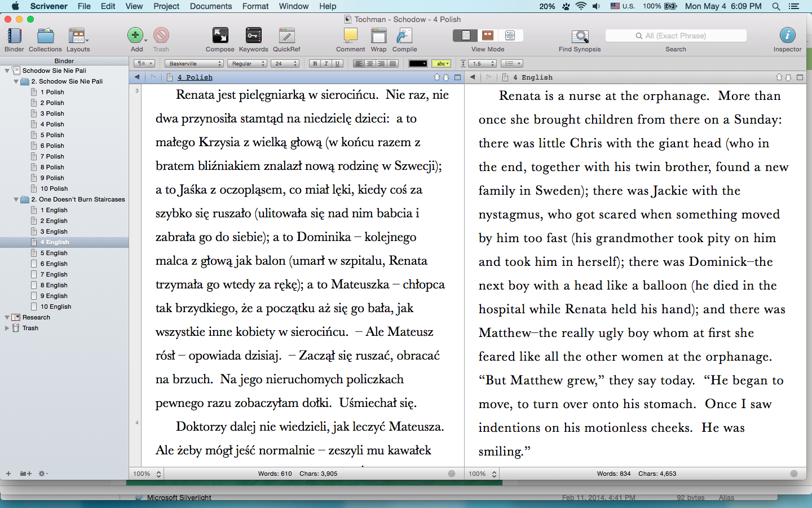This screenshot has height=508, width=812.
Task: Collapse the One Doesn't Burn Staircases folder
Action: coord(16,199)
